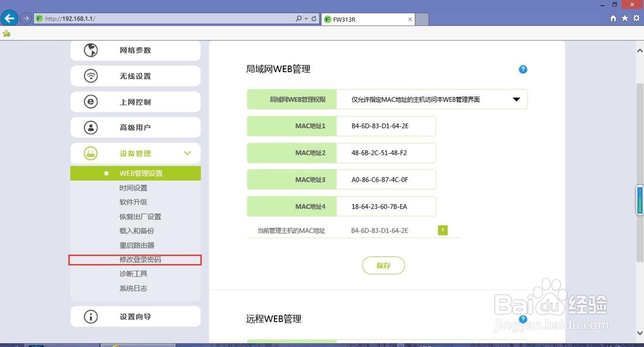This screenshot has width=644, height=347.
Task: Click green plus to add current MAC
Action: coord(443,230)
